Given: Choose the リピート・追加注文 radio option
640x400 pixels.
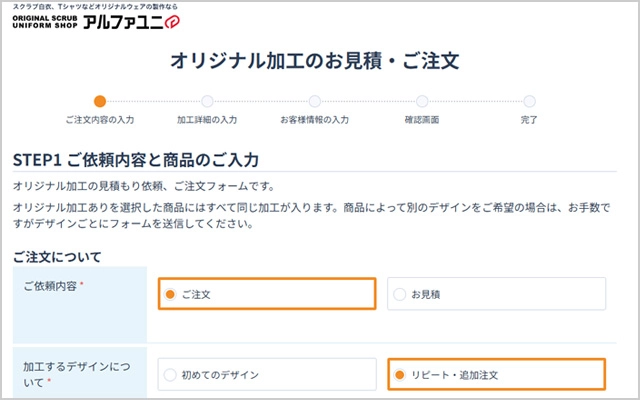Looking at the screenshot, I should click(x=401, y=375).
